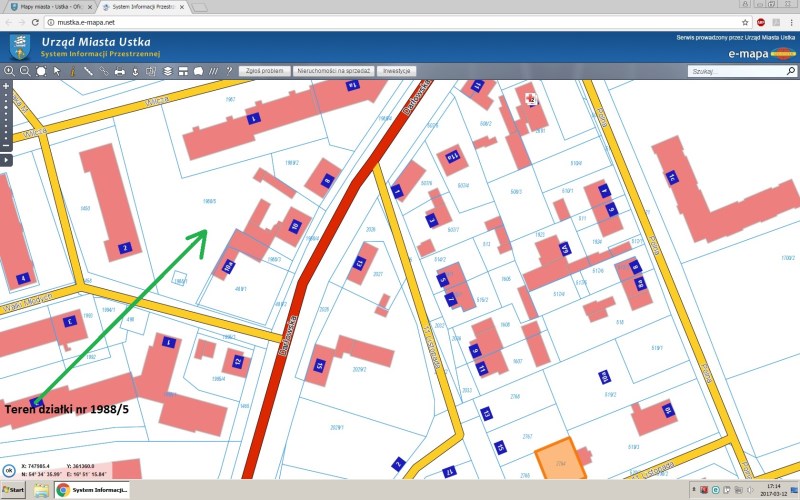
Task: Select the System Informacji Przestrzennej tab
Action: coord(143,7)
